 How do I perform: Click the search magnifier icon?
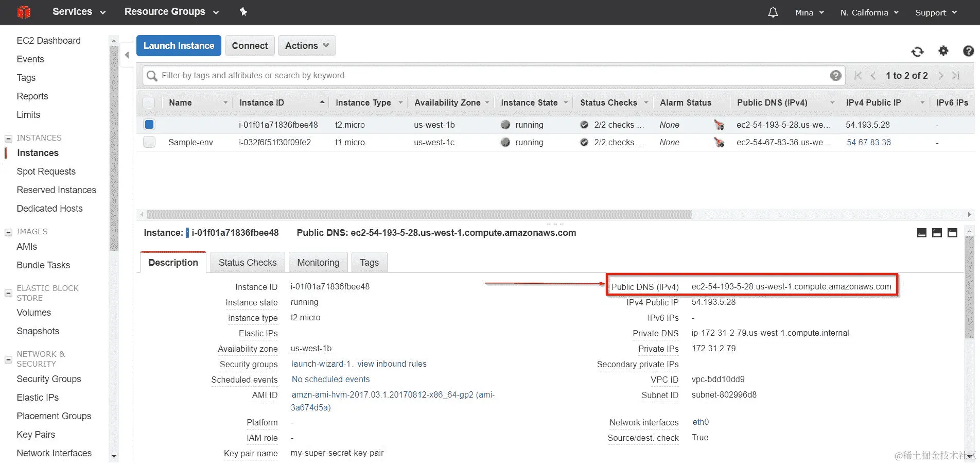[x=152, y=76]
